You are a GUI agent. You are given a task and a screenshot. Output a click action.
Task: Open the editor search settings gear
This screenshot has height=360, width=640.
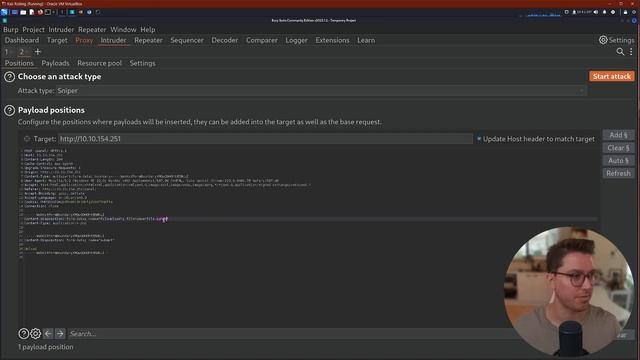click(x=36, y=333)
